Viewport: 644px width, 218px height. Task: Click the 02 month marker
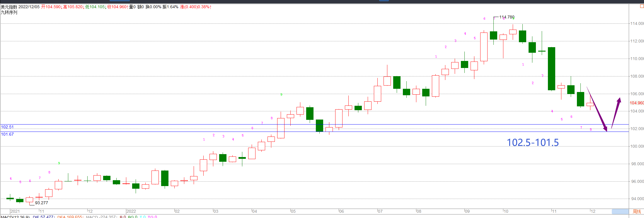pyautogui.click(x=177, y=211)
